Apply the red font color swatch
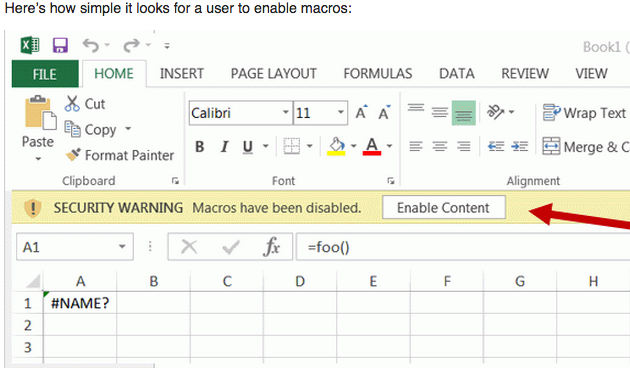The image size is (630, 368). click(372, 147)
